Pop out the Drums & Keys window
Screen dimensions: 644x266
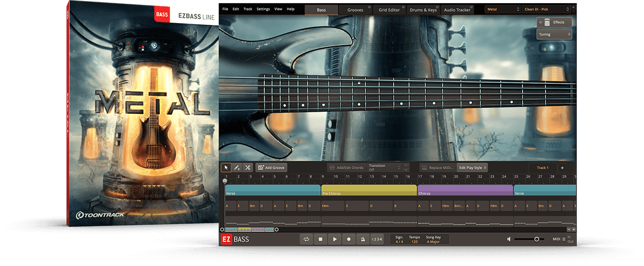[438, 6]
